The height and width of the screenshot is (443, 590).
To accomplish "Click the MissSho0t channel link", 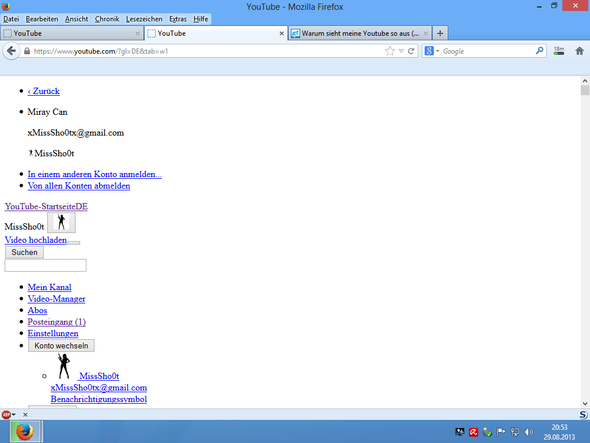I will [99, 376].
